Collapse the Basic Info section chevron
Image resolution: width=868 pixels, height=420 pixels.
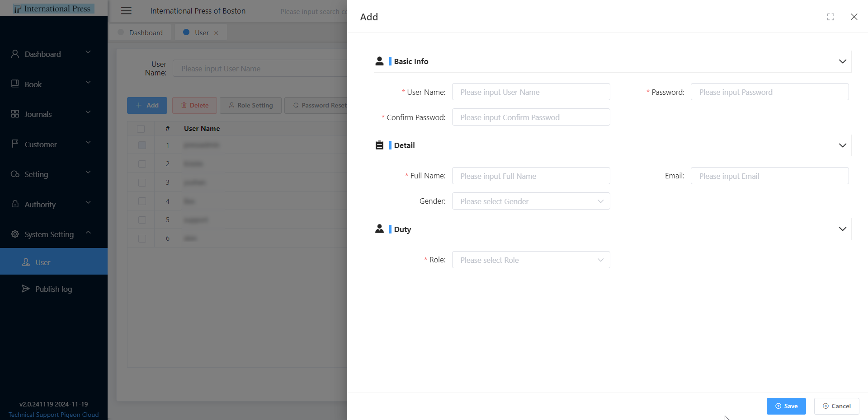click(x=842, y=61)
